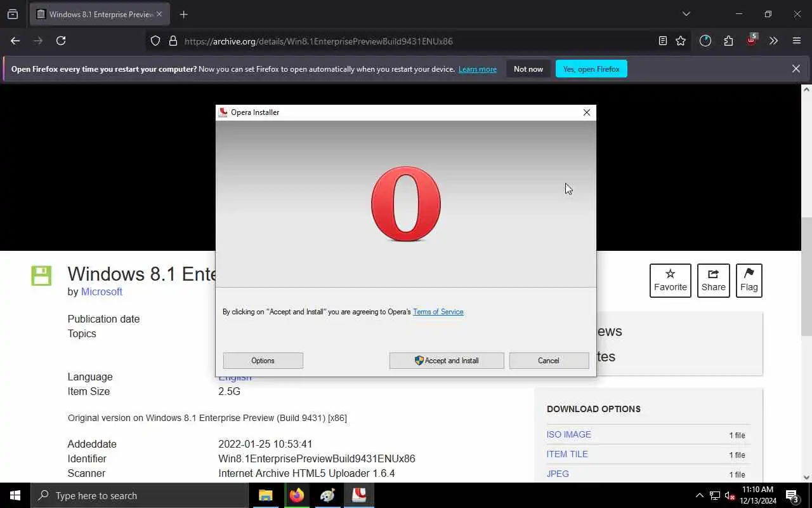Dismiss the Firefox notification bar
Viewport: 812px width, 508px height.
[796, 69]
